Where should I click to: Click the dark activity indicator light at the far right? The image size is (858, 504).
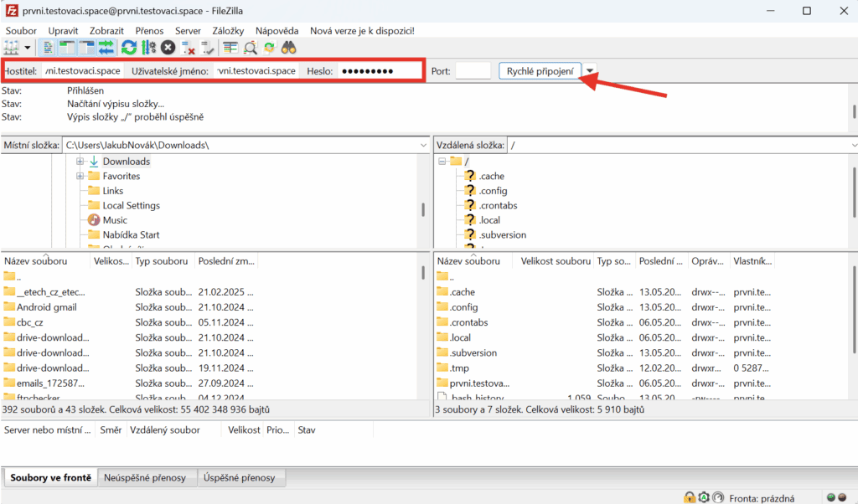click(x=842, y=497)
